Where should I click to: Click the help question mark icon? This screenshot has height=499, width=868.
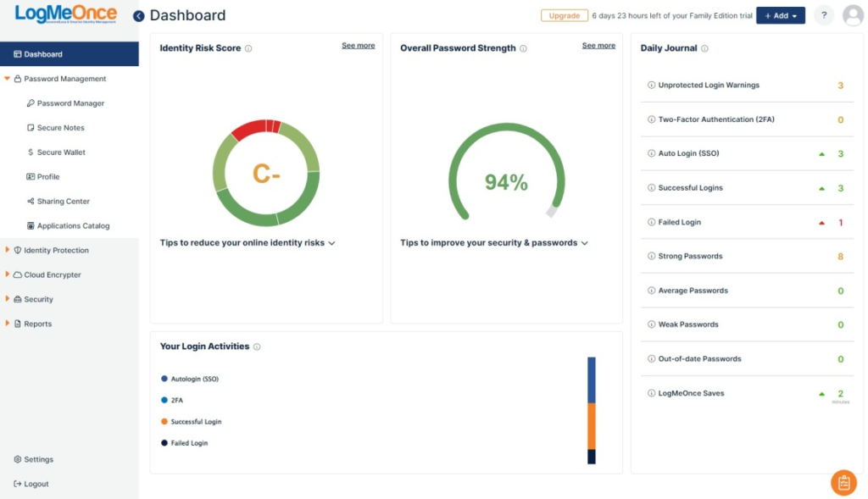[x=824, y=16]
